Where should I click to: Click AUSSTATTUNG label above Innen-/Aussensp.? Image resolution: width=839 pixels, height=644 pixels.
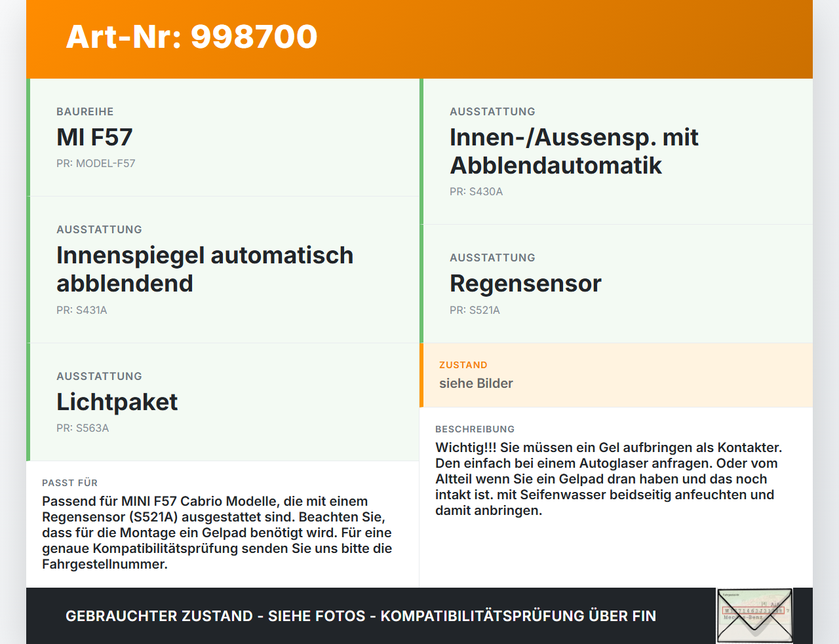[x=492, y=111]
